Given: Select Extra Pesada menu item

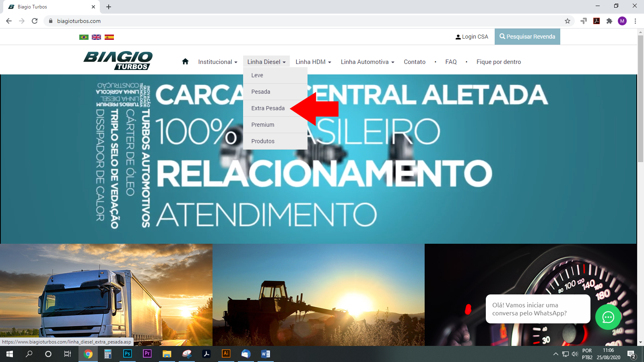Looking at the screenshot, I should coord(275,108).
